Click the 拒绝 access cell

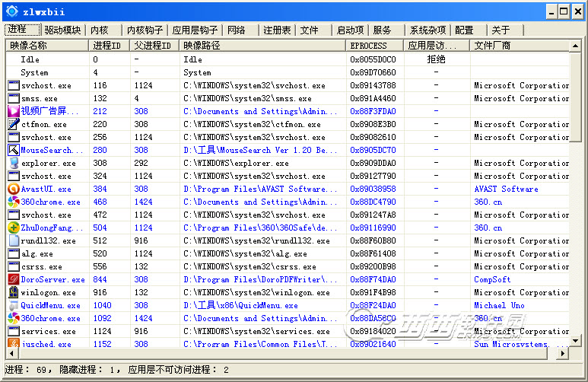click(x=436, y=59)
